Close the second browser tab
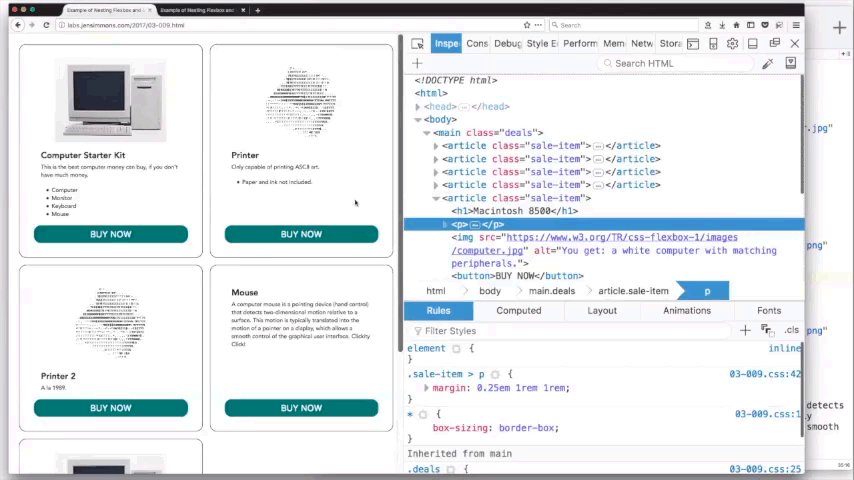This screenshot has width=854, height=480. point(243,10)
